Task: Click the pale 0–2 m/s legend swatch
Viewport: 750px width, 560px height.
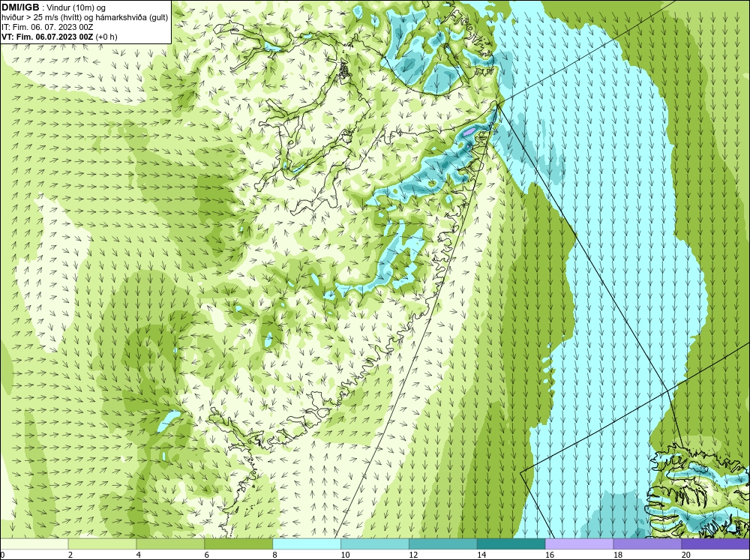Action: 34,544
